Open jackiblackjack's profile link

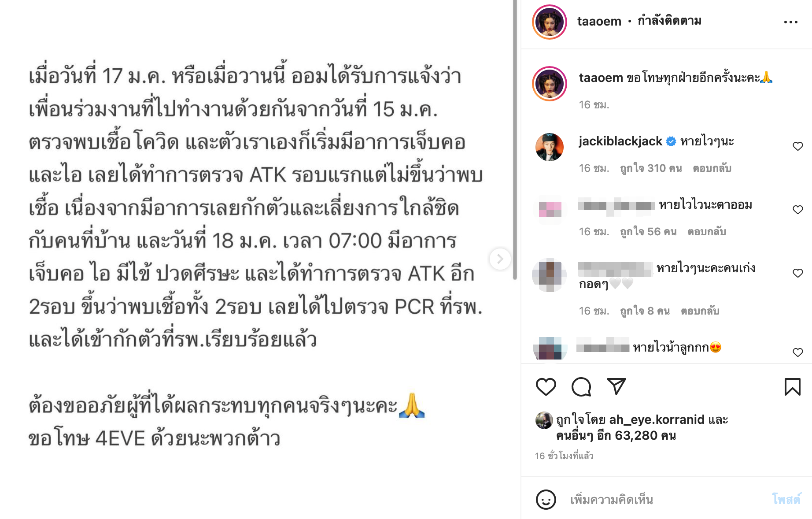pos(620,141)
